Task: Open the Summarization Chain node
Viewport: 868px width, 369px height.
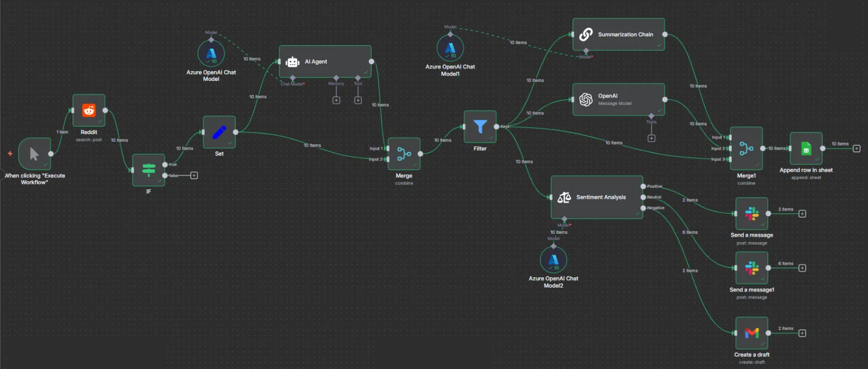Action: pyautogui.click(x=618, y=34)
